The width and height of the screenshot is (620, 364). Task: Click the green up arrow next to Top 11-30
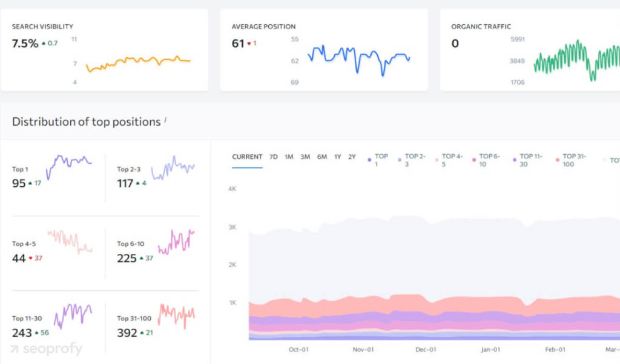click(38, 333)
